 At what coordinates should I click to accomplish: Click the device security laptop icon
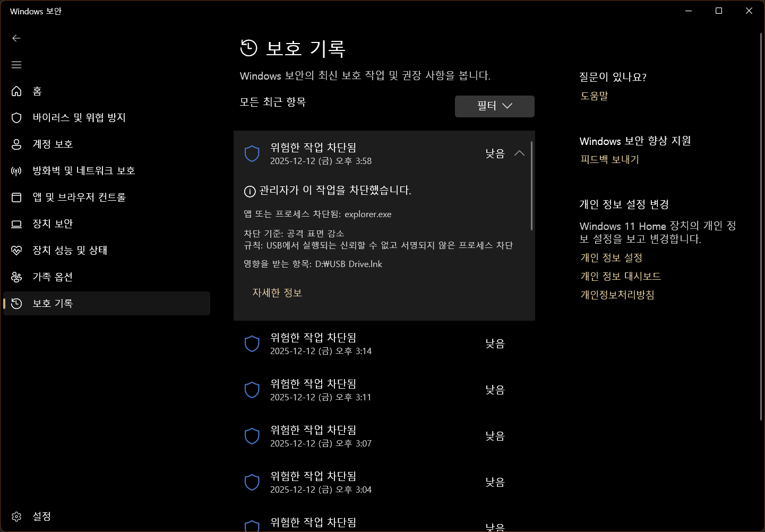click(x=16, y=224)
